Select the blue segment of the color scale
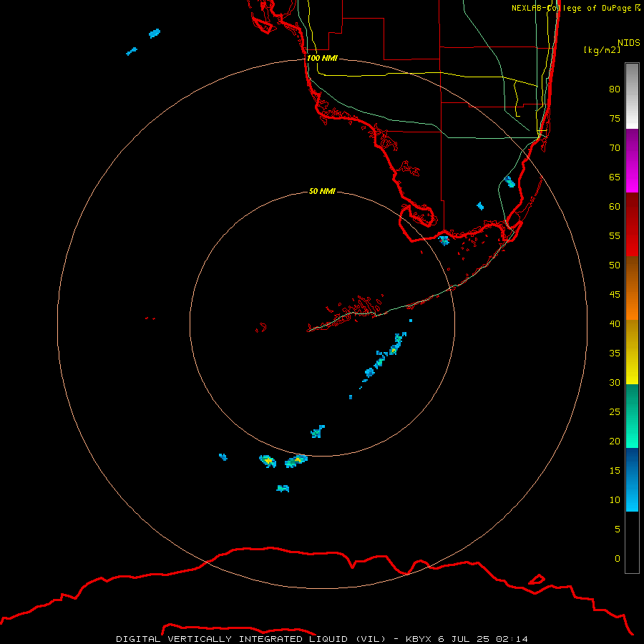Image resolution: width=644 pixels, height=644 pixels. pyautogui.click(x=632, y=479)
